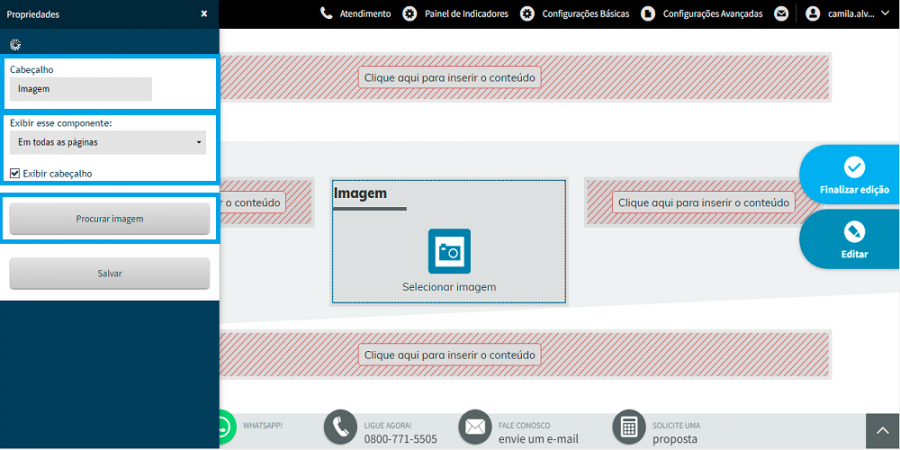The height and width of the screenshot is (450, 900).
Task: Click the WhatsApp icon in footer
Action: pyautogui.click(x=227, y=427)
